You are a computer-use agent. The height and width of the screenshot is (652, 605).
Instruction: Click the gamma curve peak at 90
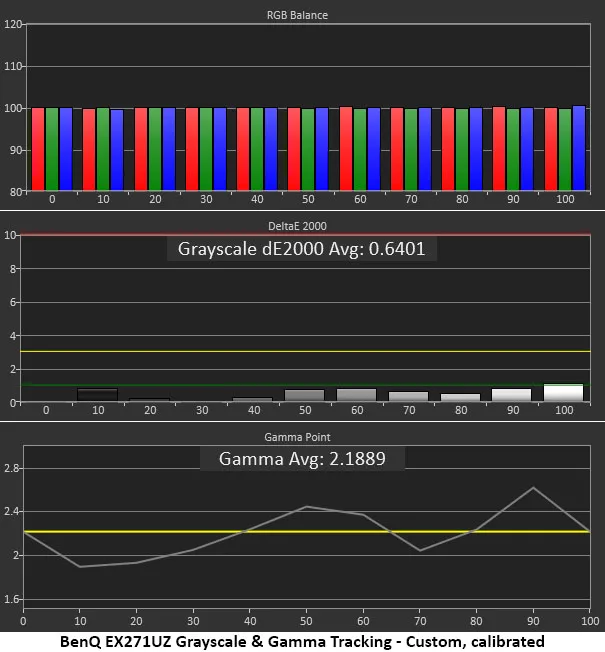click(x=533, y=488)
